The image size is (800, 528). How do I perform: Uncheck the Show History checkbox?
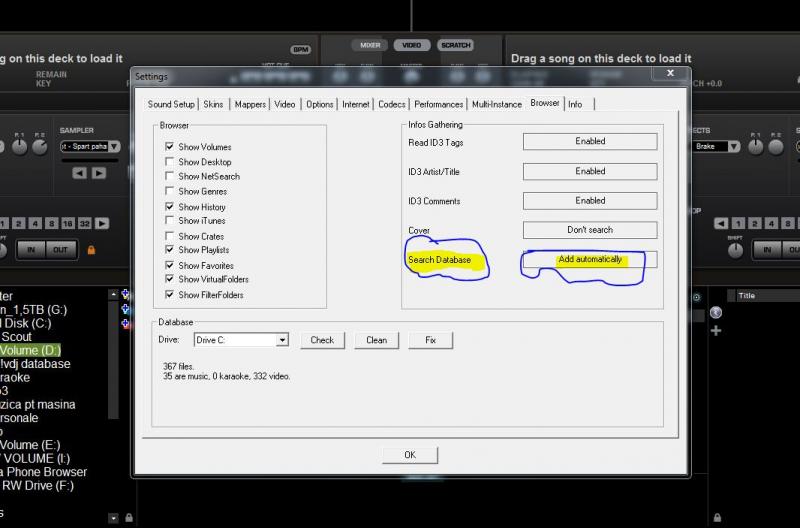click(170, 206)
